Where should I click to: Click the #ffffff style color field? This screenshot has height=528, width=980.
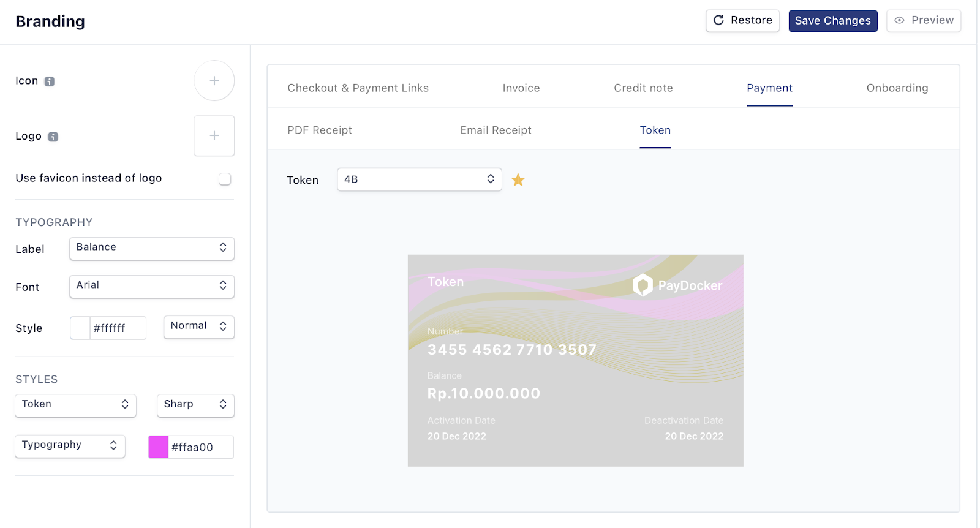(x=118, y=328)
